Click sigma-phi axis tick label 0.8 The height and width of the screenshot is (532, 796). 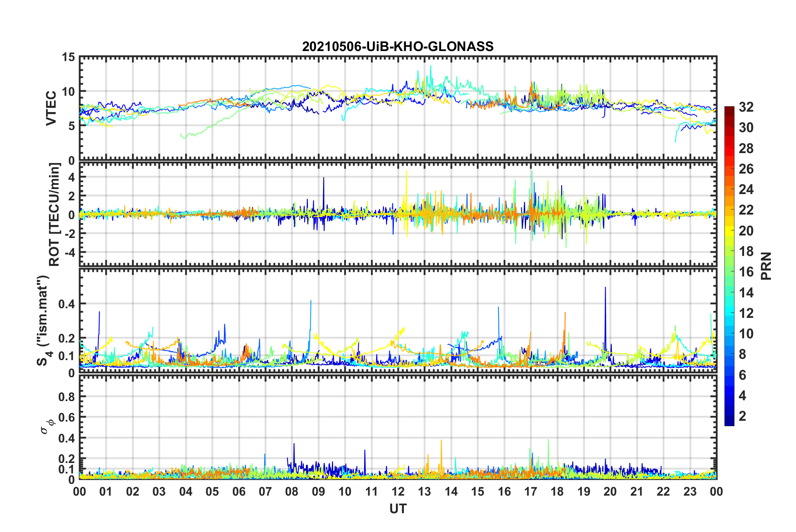67,396
